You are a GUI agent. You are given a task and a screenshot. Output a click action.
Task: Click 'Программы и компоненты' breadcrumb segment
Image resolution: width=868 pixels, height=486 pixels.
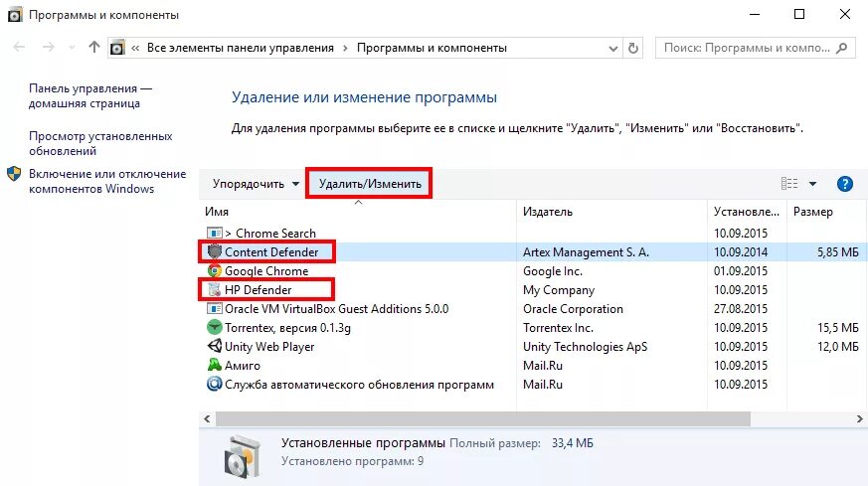point(432,48)
